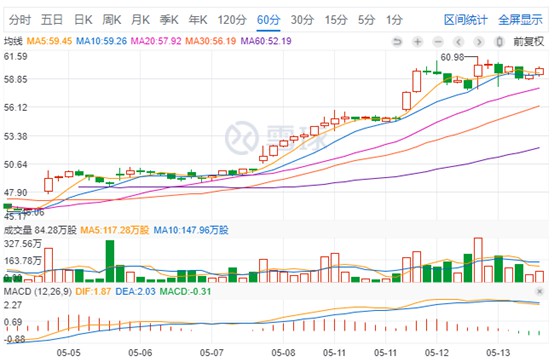Click the tallest green volume bar on 05-05
554x362 pixels.
click(x=110, y=261)
